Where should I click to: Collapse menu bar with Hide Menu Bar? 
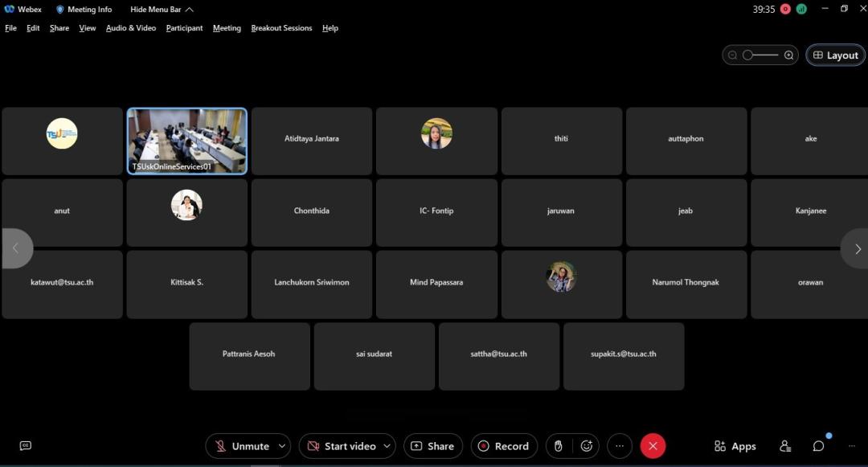pos(162,10)
